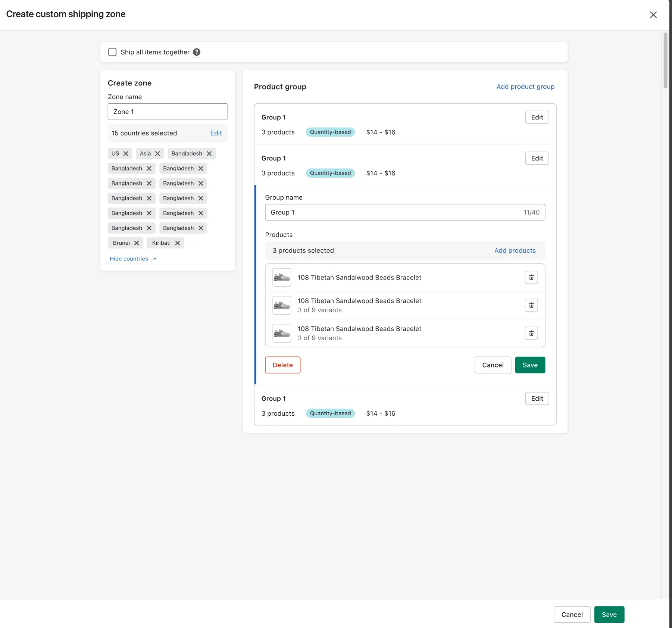Screen dimensions: 672x628
Task: Save the shipping zone in the footer
Action: (609, 615)
